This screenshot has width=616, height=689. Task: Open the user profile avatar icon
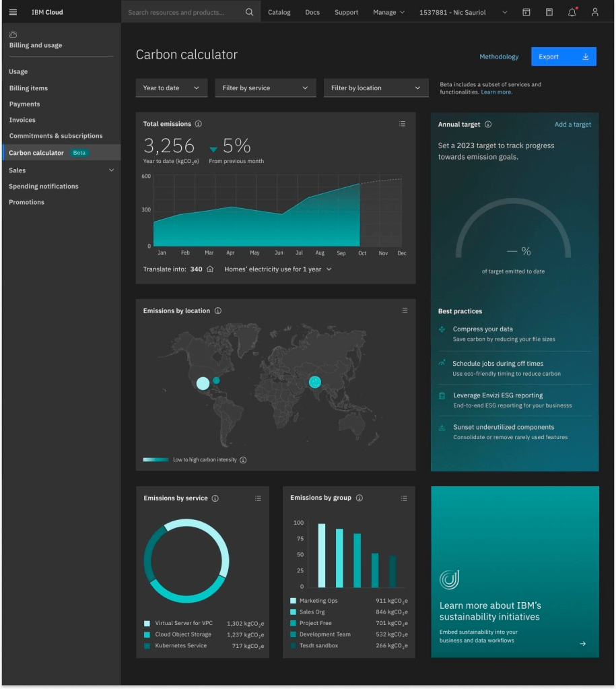pyautogui.click(x=595, y=12)
